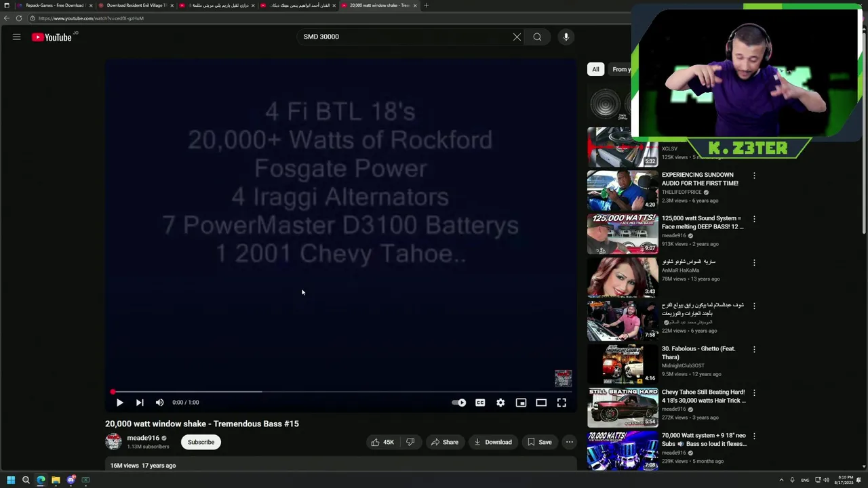Open Windows taskbar search
The width and height of the screenshot is (868, 488).
26,480
